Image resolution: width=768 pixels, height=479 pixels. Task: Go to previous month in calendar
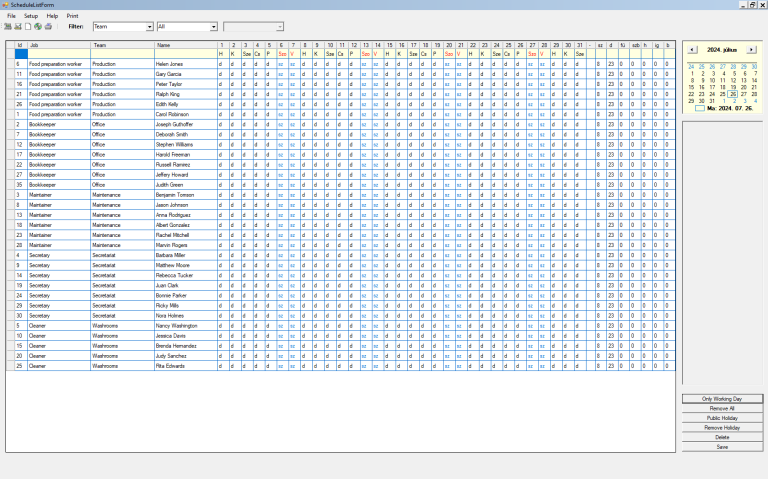[692, 49]
